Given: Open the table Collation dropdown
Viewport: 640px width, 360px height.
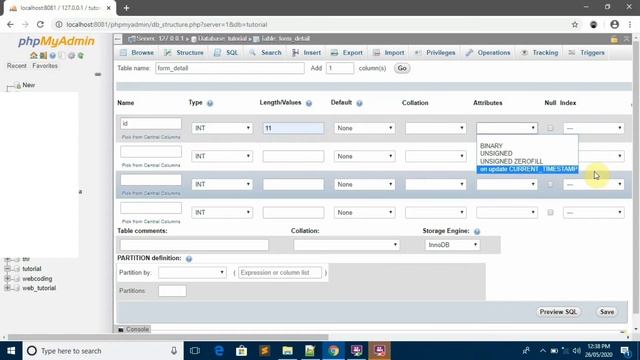Looking at the screenshot, I should [x=346, y=245].
